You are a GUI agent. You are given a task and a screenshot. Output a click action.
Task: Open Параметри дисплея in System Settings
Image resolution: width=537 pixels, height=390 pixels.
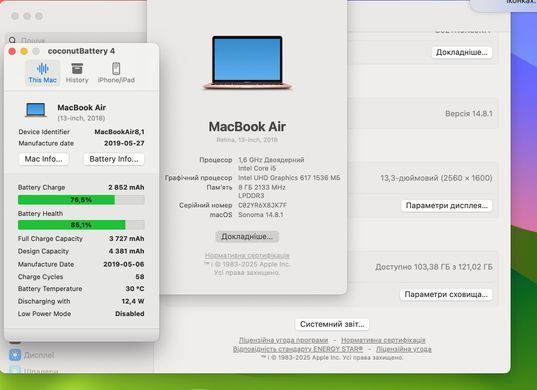[447, 205]
